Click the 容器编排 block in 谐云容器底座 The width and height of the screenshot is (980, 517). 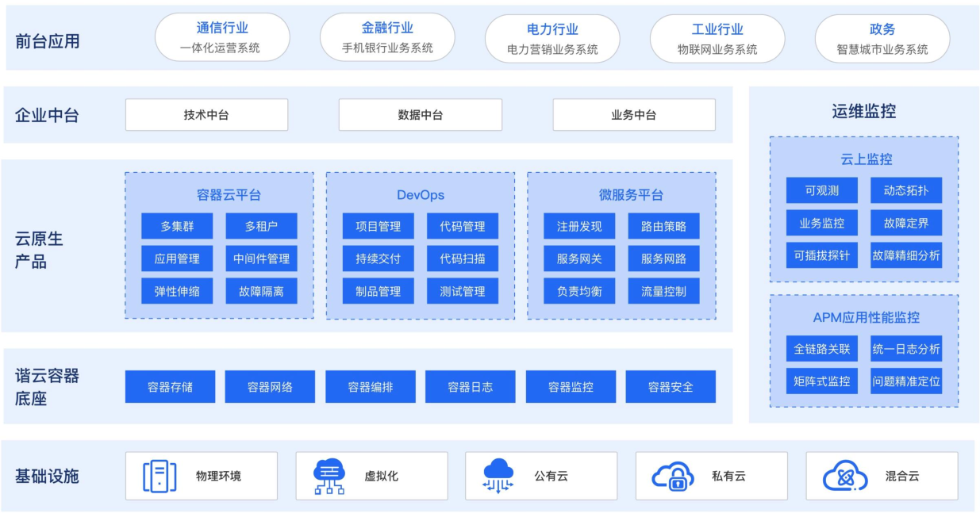coord(370,387)
